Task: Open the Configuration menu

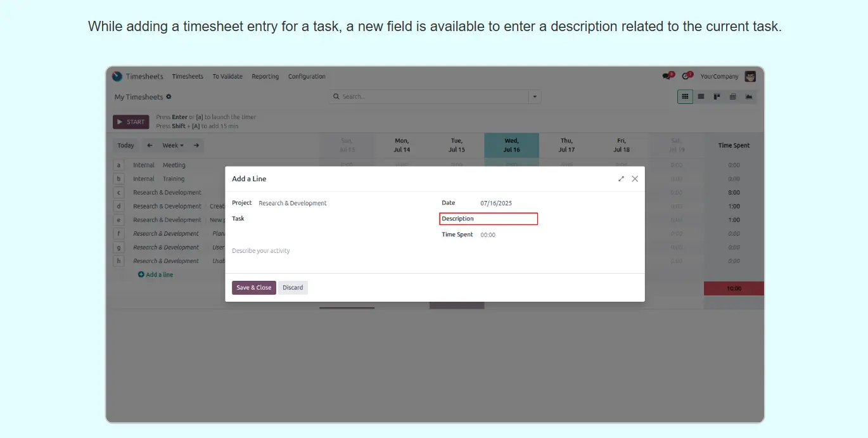Action: coord(307,77)
